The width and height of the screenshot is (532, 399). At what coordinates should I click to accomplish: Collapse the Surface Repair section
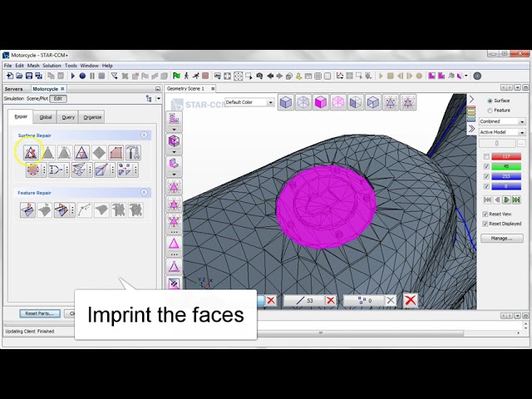[144, 135]
